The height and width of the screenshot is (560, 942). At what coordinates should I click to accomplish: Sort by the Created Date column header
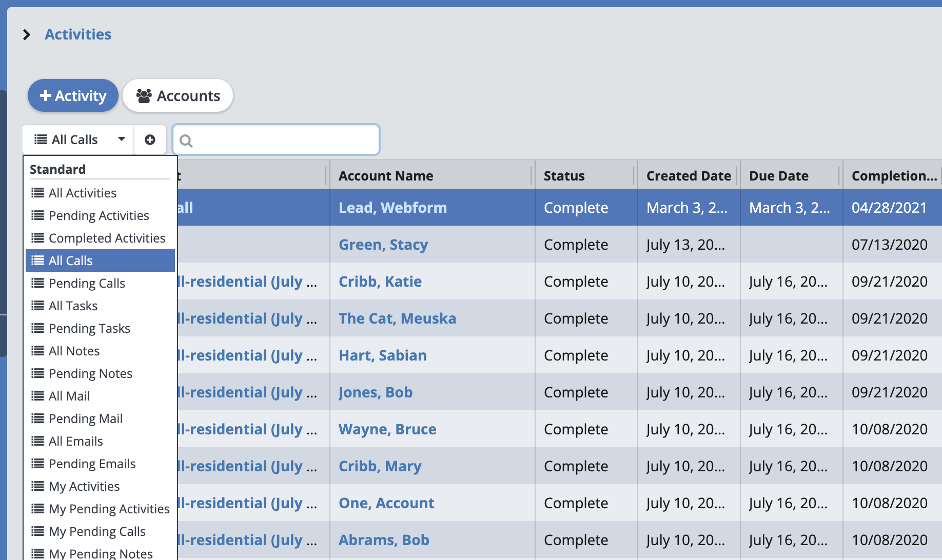[x=688, y=176]
